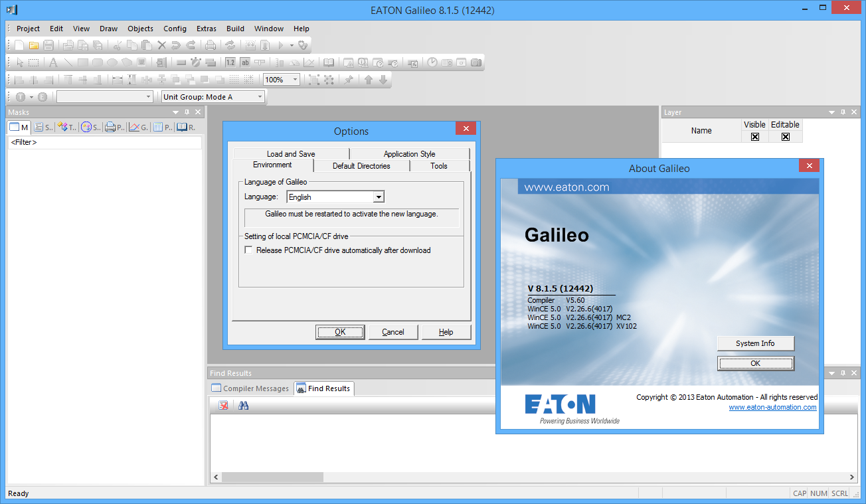Image resolution: width=866 pixels, height=504 pixels.
Task: Select the printer tab in Masks panel
Action: click(115, 127)
